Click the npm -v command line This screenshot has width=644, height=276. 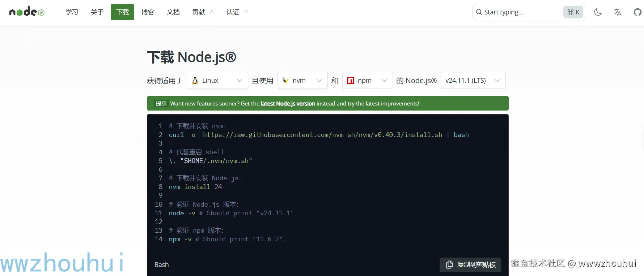pos(227,239)
